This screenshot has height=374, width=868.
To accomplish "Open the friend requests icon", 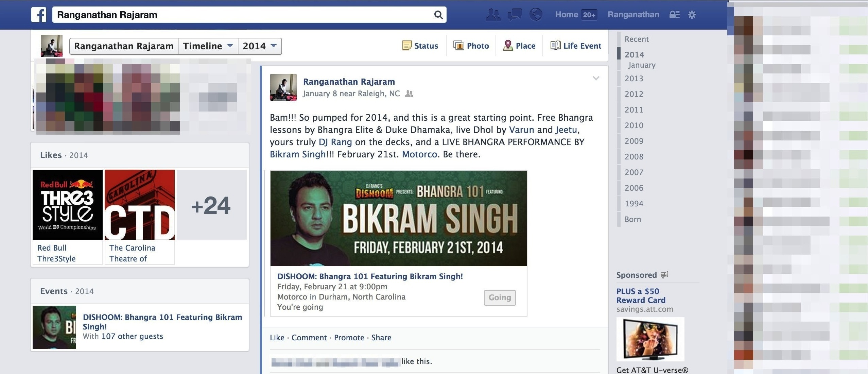I will coord(493,15).
